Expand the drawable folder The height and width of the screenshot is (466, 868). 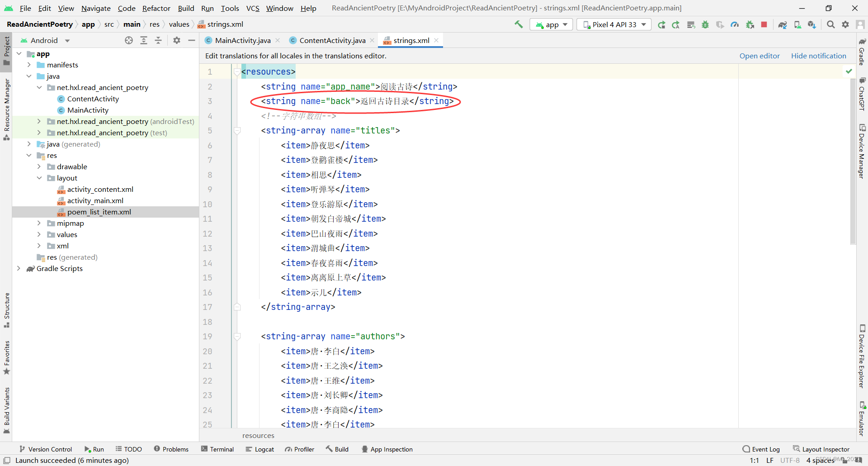click(39, 166)
